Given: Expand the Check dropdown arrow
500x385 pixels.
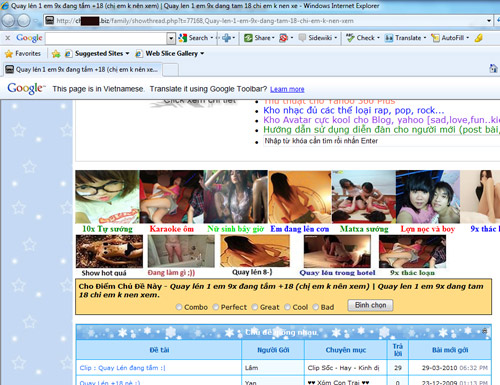Looking at the screenshot, I should tap(378, 38).
